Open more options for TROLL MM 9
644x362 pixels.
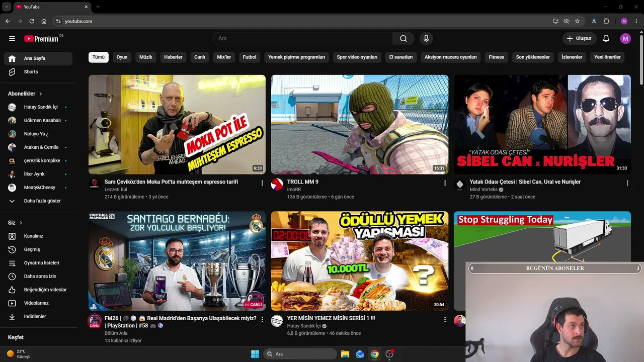[445, 184]
